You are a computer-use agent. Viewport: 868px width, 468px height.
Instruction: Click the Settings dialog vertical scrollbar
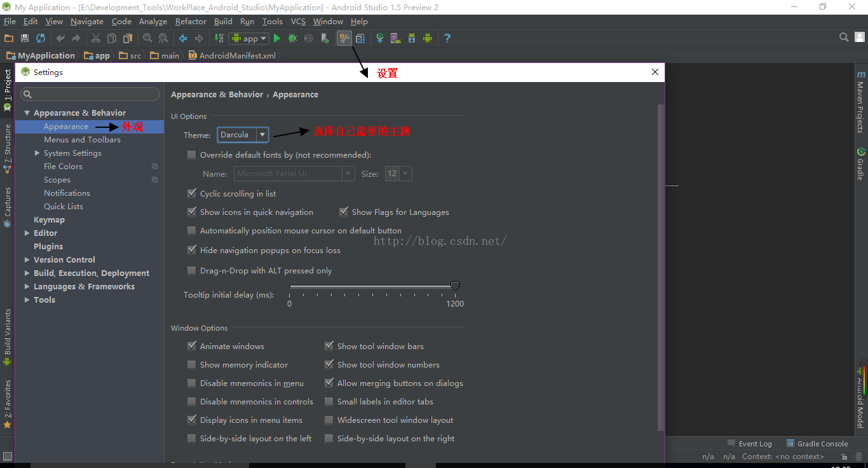(x=660, y=267)
